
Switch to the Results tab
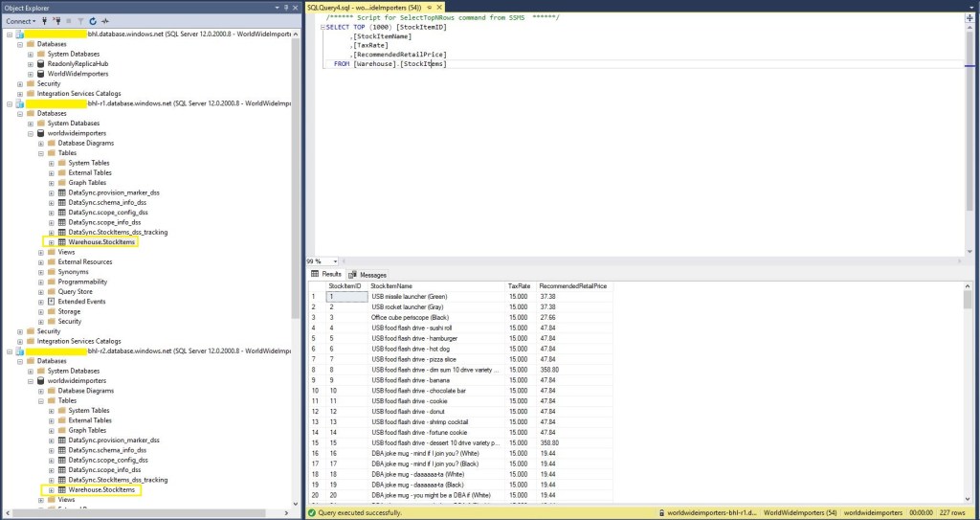point(328,274)
